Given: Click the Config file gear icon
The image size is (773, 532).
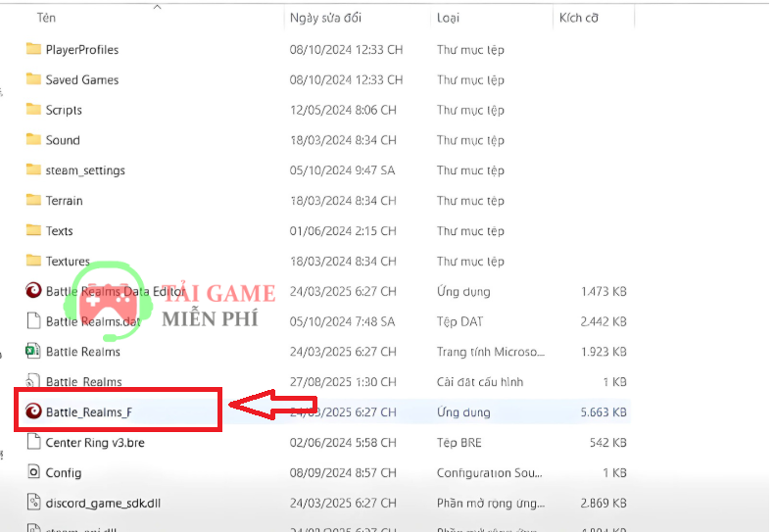Looking at the screenshot, I should pos(33,472).
